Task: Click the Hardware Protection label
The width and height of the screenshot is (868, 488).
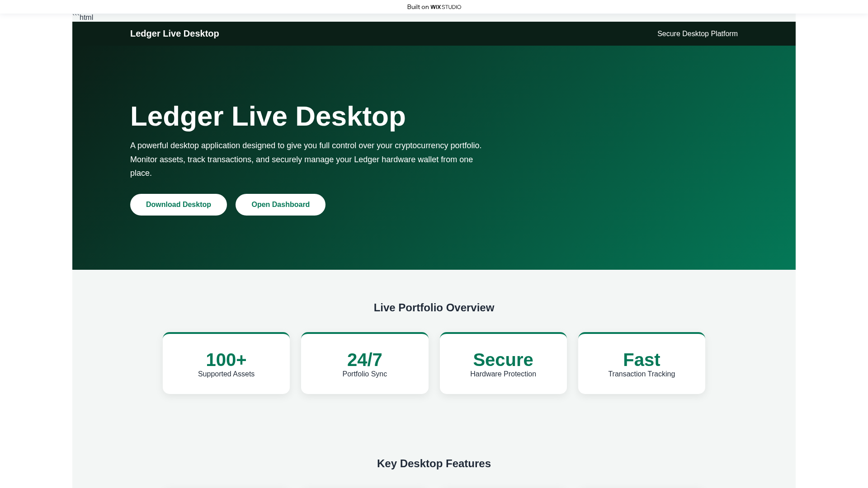Action: [x=503, y=374]
